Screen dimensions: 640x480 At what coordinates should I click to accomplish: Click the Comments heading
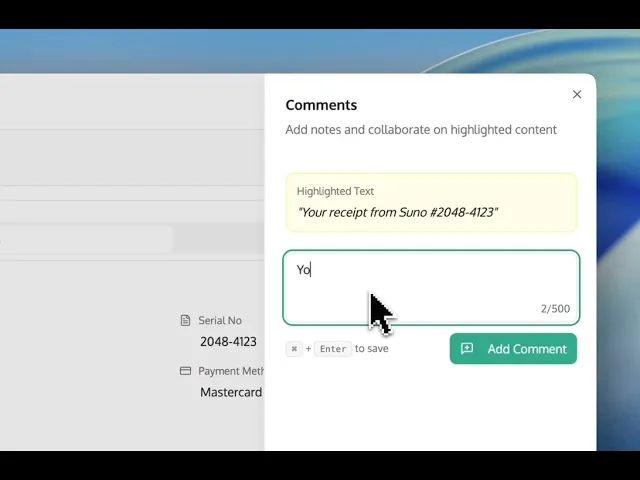click(321, 105)
